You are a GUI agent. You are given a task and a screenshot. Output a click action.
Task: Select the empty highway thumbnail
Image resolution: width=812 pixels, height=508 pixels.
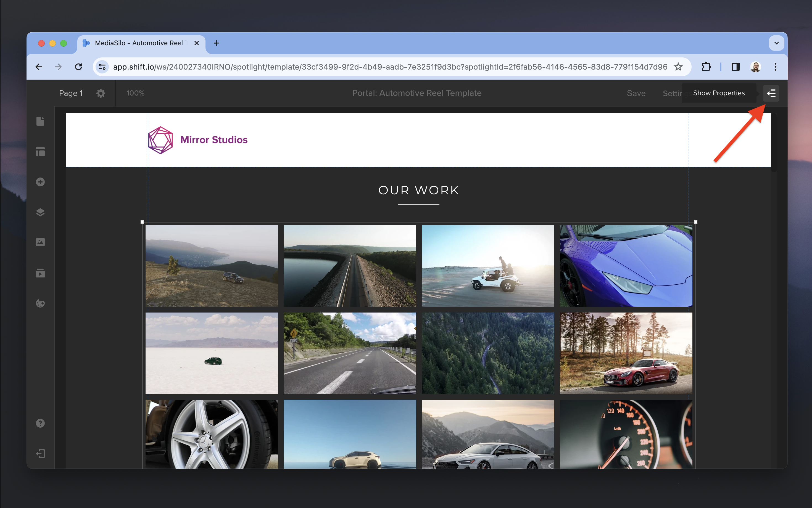point(350,353)
